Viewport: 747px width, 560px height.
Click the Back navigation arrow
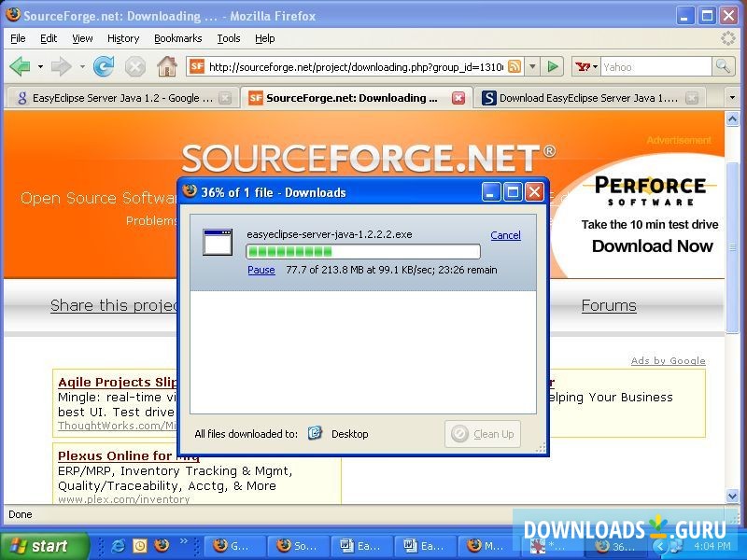tap(19, 66)
